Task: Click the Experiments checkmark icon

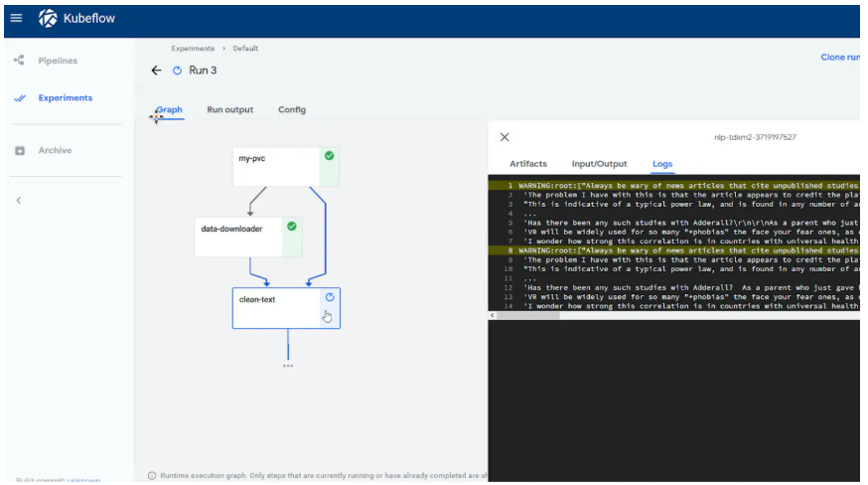Action: 20,98
